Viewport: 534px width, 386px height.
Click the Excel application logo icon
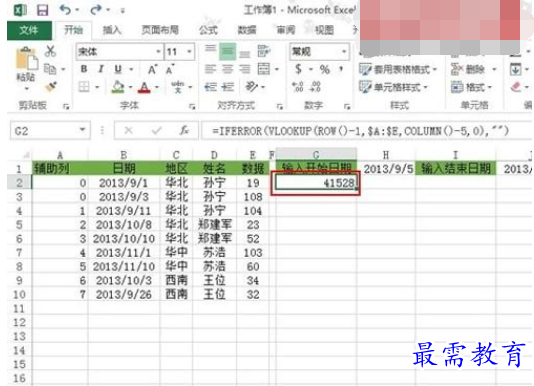(20, 10)
